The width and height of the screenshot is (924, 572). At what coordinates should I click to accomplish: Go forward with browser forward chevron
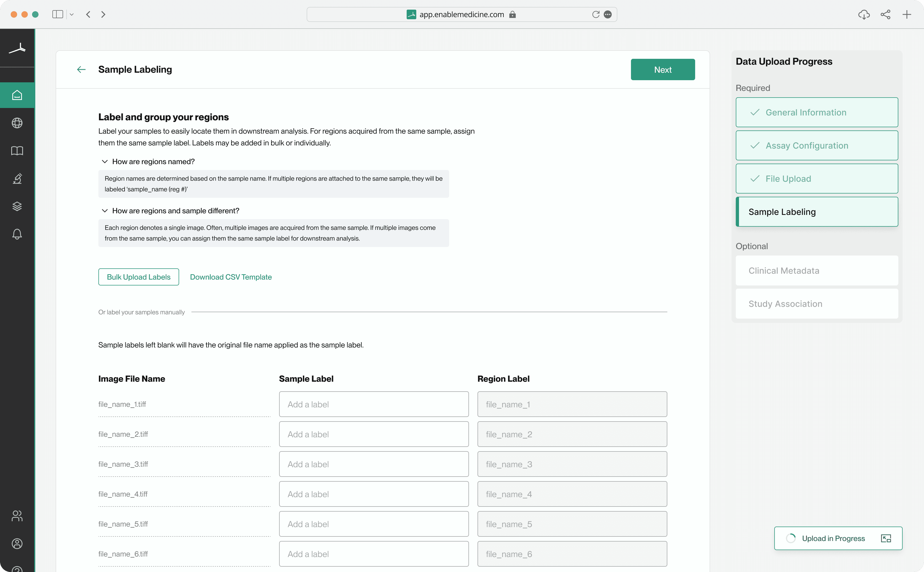click(x=103, y=14)
